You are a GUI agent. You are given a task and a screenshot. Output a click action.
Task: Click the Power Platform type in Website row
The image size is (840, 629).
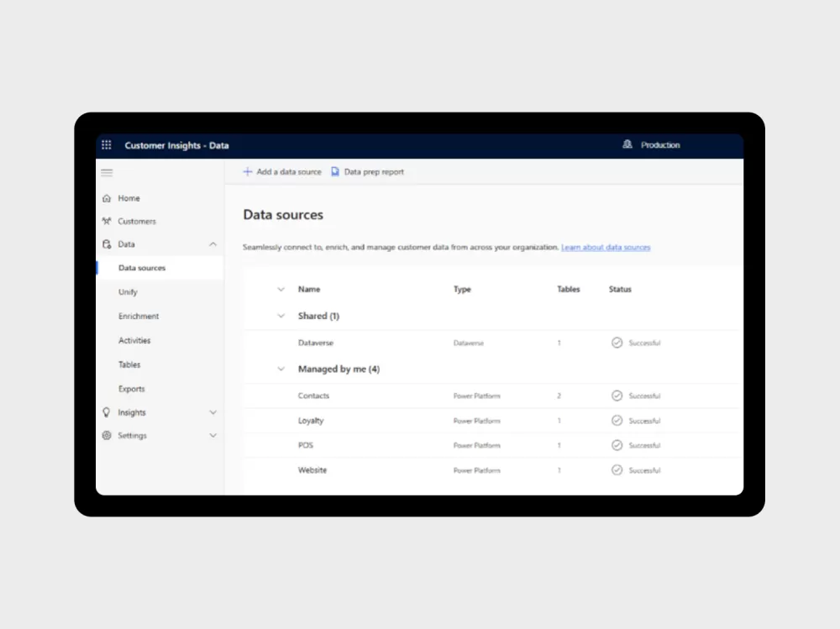point(477,470)
